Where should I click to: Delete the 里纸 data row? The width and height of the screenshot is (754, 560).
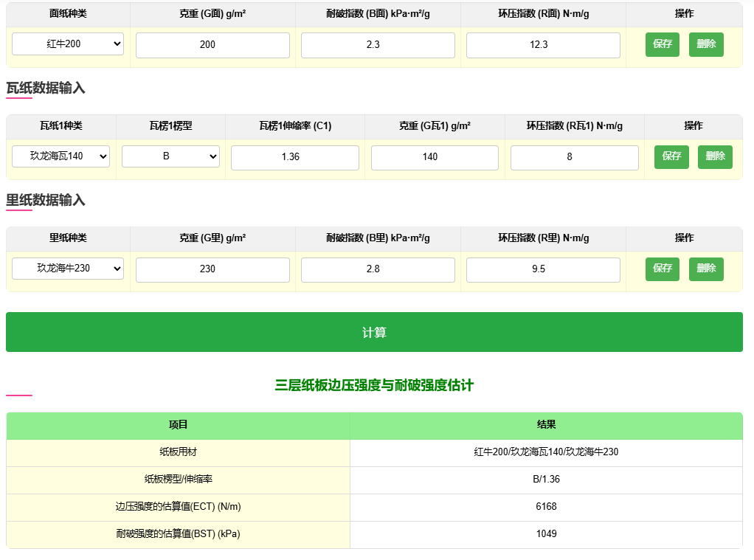tap(706, 269)
